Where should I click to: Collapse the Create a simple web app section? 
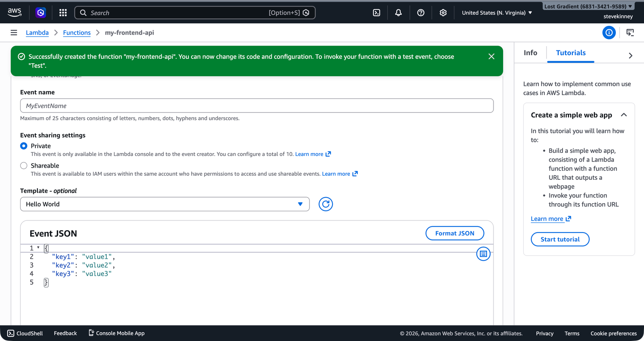(x=623, y=115)
